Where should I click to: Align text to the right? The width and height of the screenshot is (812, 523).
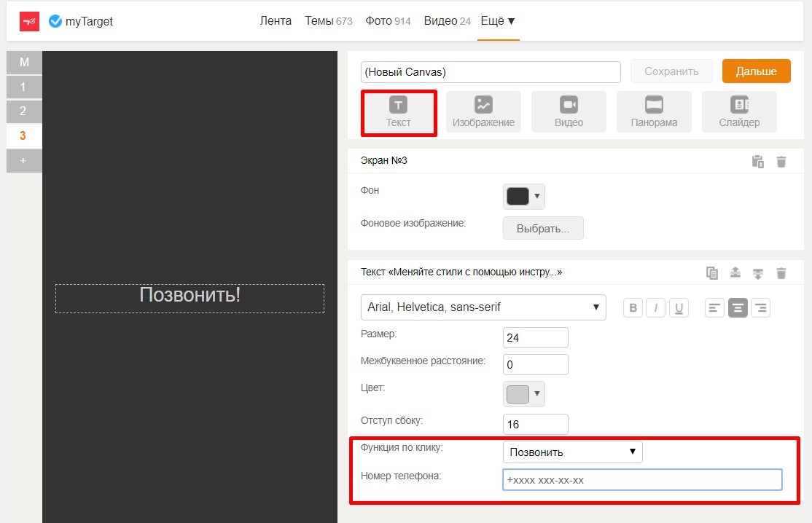pos(760,308)
